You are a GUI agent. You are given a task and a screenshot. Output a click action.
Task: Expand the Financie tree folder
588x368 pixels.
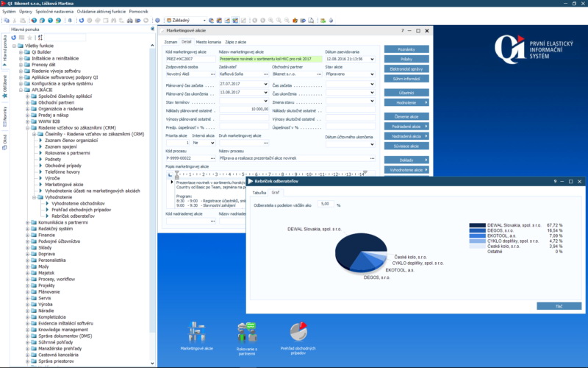28,235
